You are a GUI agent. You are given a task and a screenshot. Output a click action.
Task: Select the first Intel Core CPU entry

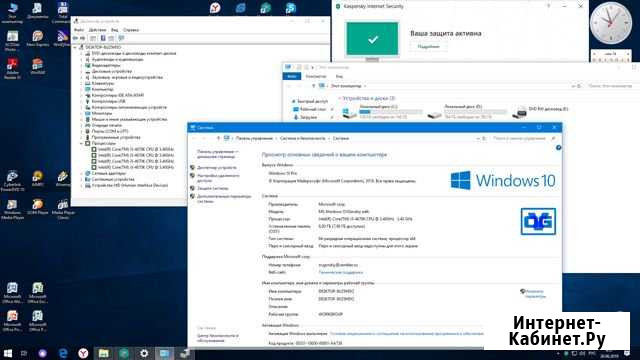click(136, 149)
